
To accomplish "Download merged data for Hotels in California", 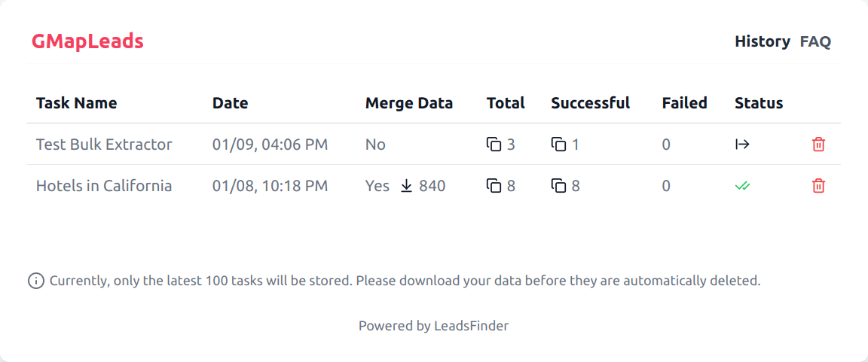I will point(406,186).
